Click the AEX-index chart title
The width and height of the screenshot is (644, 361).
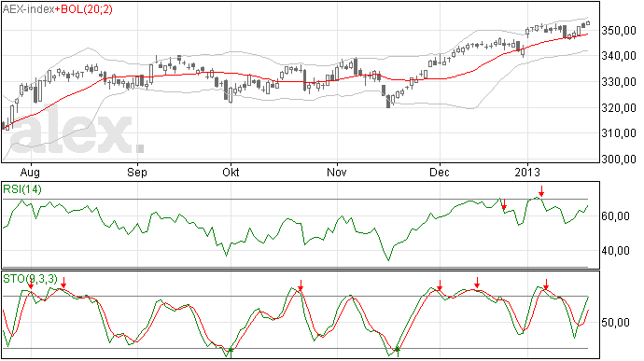[28, 9]
